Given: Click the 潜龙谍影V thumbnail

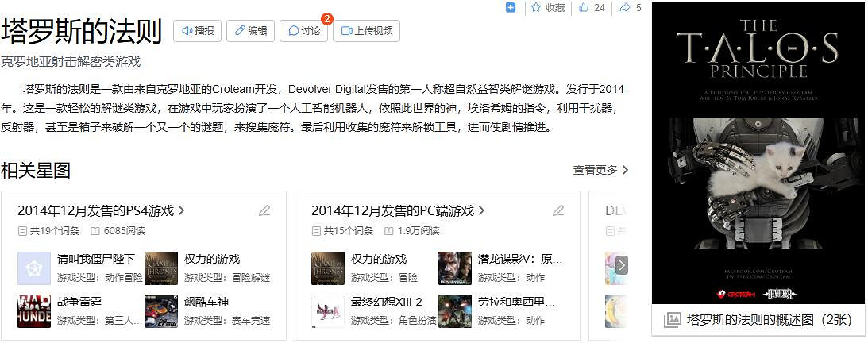Looking at the screenshot, I should pos(455,268).
